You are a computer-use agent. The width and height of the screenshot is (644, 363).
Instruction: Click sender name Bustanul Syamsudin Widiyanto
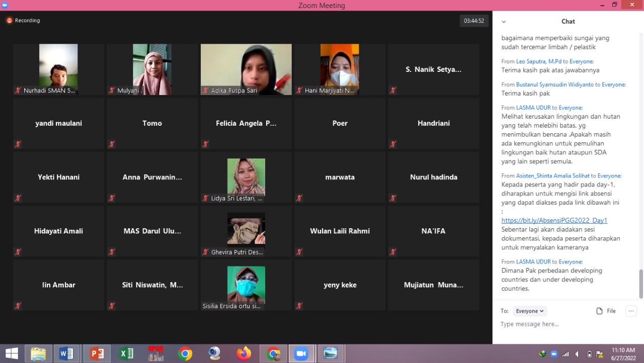(x=555, y=84)
